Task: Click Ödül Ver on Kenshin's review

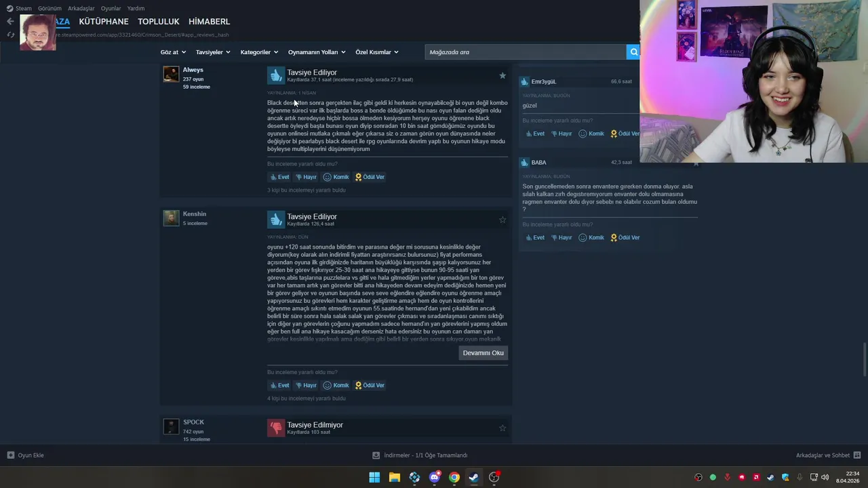Action: (x=370, y=385)
